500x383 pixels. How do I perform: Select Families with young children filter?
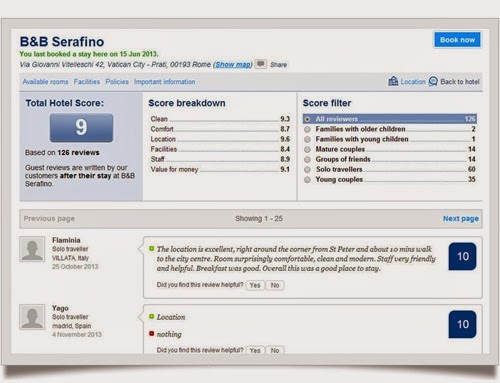389,139
